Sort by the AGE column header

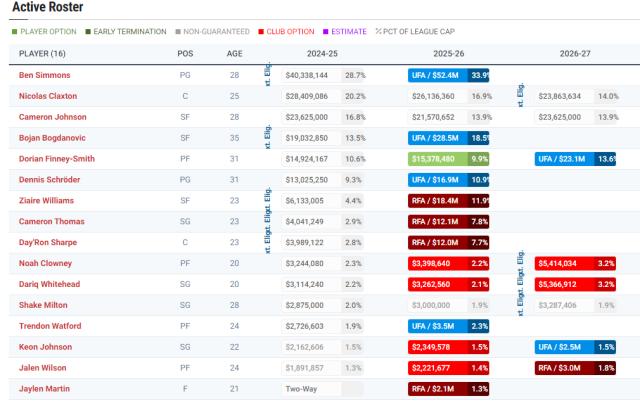click(x=234, y=54)
